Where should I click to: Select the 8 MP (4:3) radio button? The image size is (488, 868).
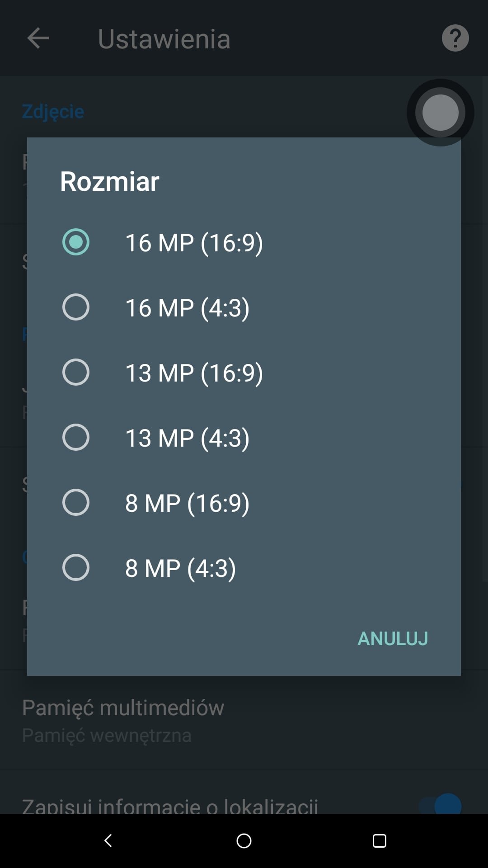[75, 567]
